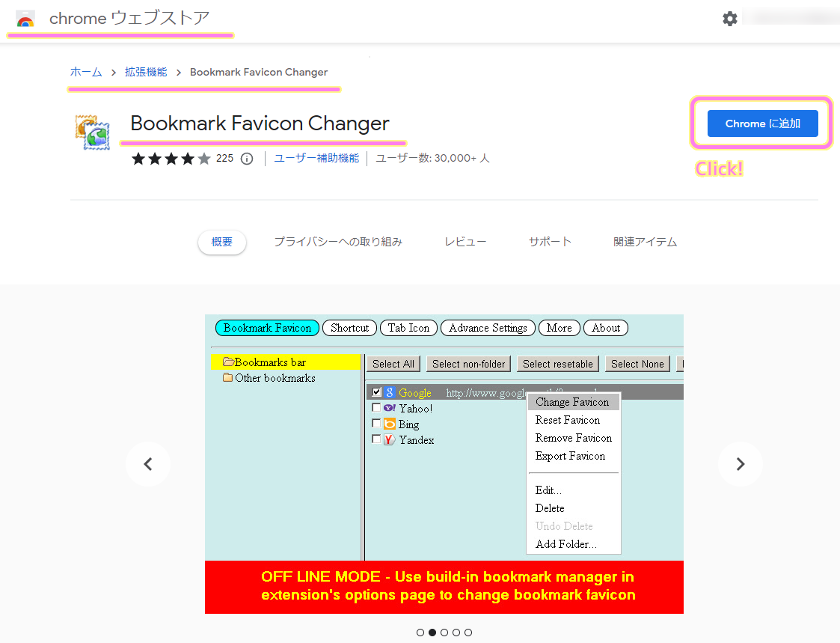Show next screenshot with right arrow

(x=740, y=464)
